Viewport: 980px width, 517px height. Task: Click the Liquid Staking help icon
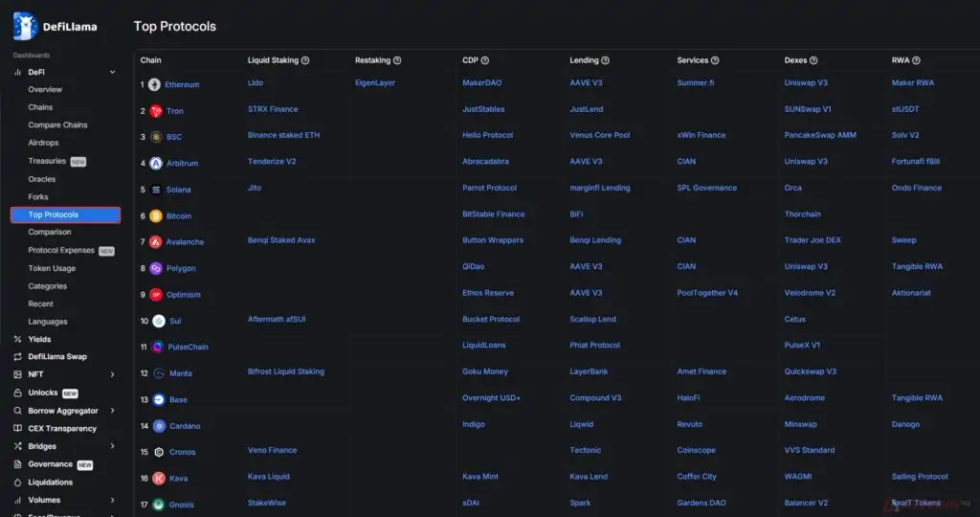coord(305,60)
